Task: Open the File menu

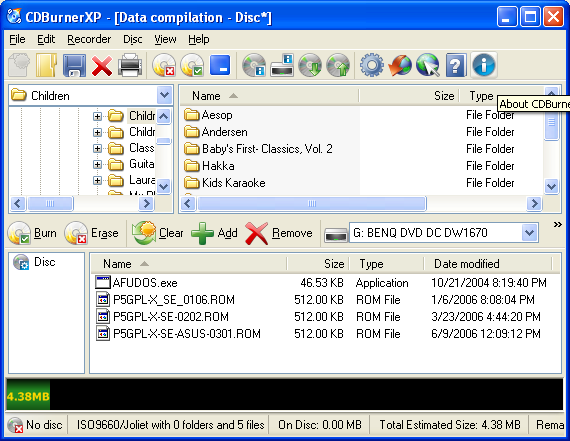Action: [17, 39]
